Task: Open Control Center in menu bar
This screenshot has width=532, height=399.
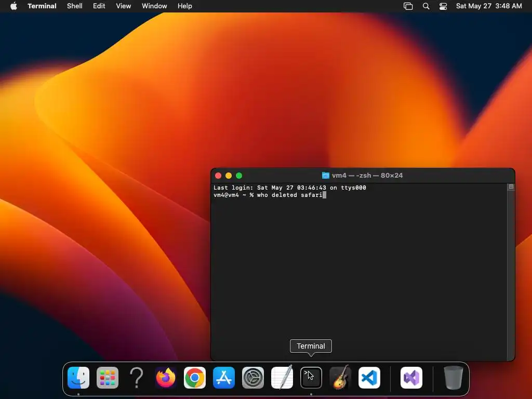Action: (443, 6)
